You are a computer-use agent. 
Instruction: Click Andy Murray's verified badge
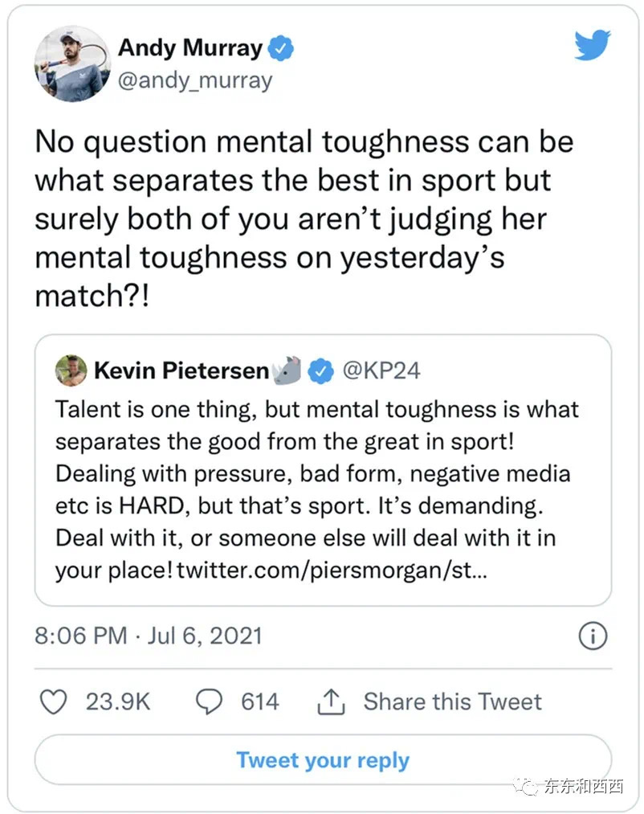[280, 49]
